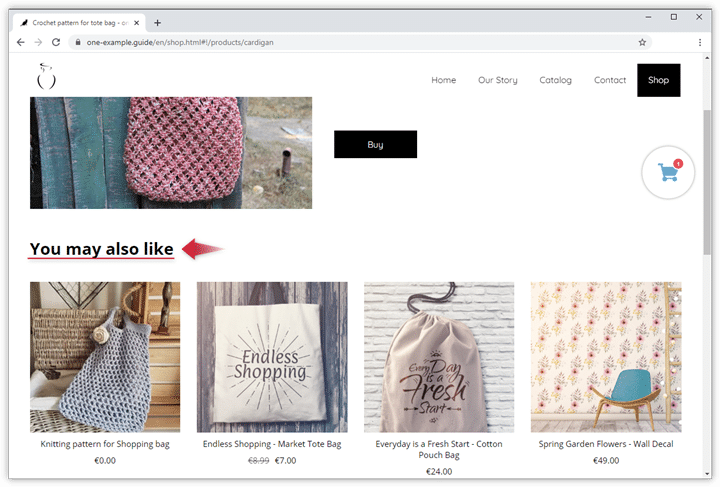Go to the Home menu item

coord(443,80)
